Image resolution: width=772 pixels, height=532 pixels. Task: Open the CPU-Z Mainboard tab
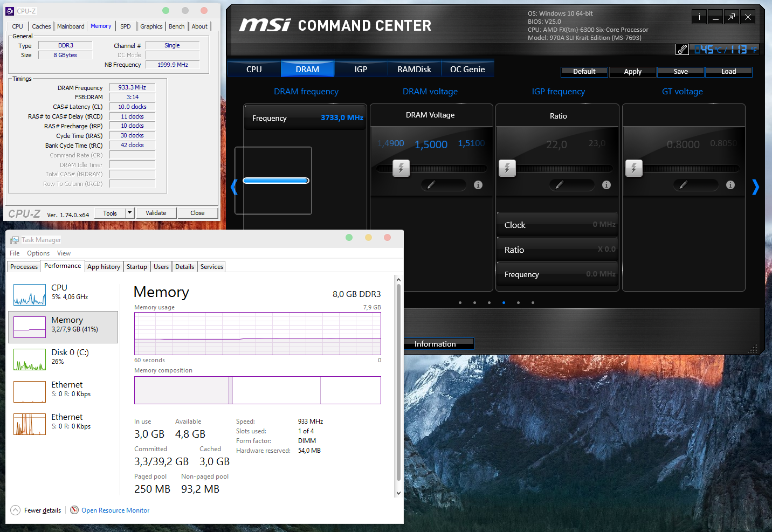pos(71,26)
